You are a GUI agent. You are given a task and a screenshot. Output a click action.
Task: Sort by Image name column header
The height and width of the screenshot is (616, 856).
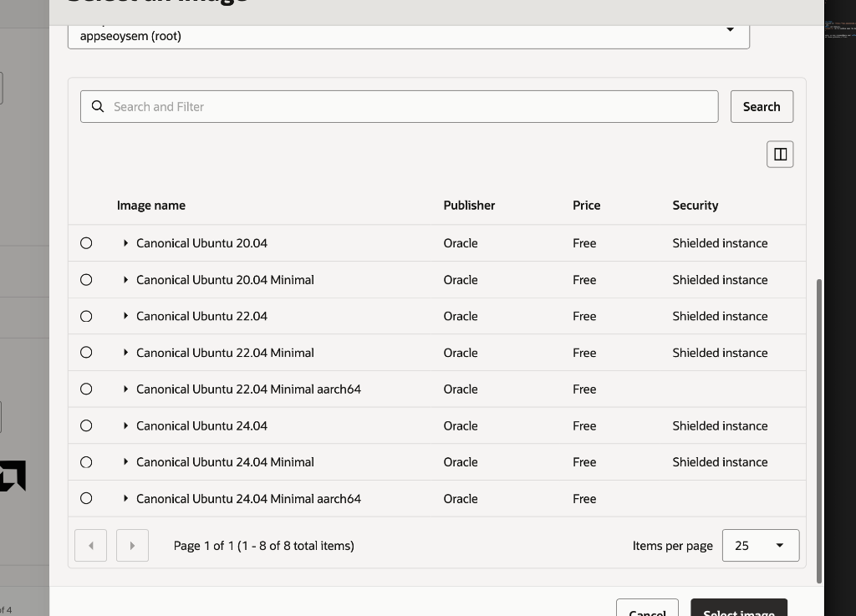click(151, 206)
